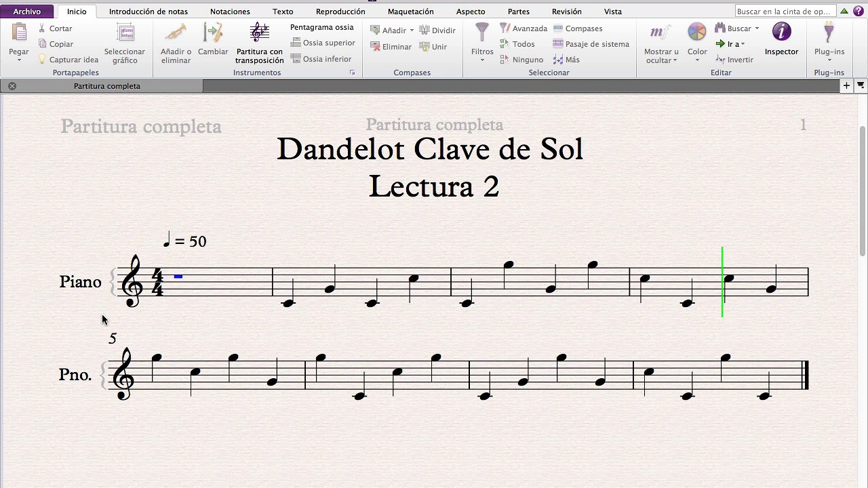Open the help question mark icon

859,11
